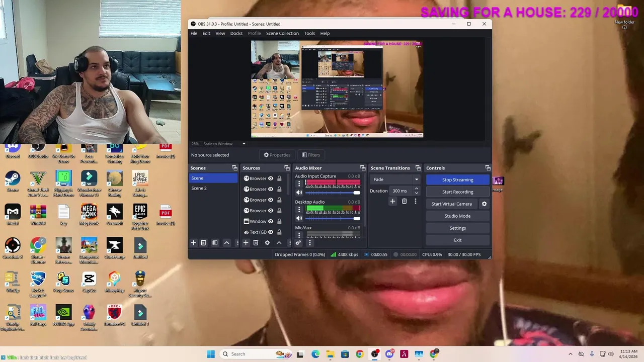Configure virtual camera gear icon
This screenshot has height=362, width=644.
[x=484, y=204]
